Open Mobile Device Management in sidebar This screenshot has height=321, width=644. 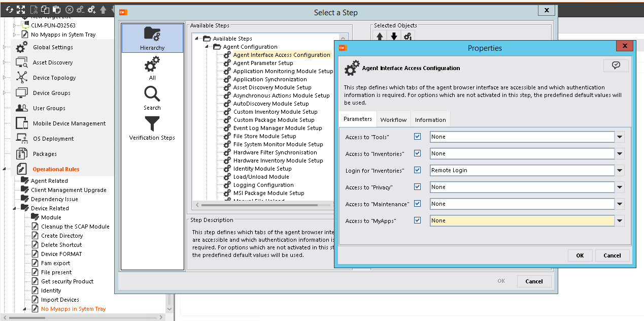69,123
